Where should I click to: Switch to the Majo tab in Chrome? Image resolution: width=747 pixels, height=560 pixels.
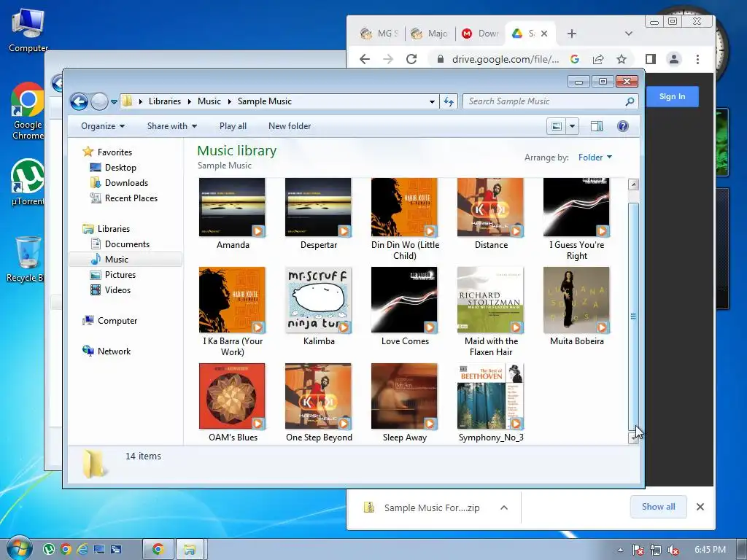click(x=429, y=34)
